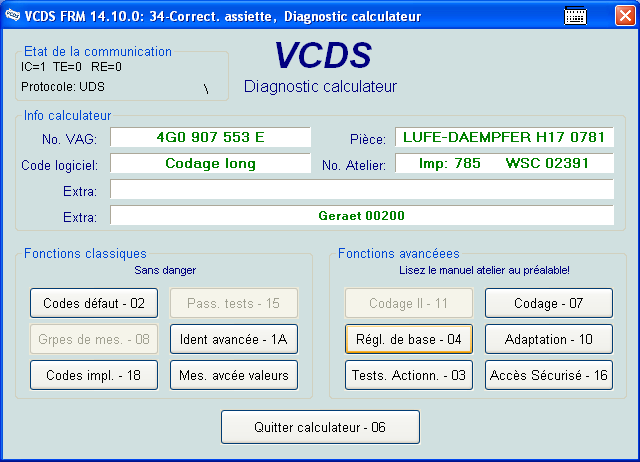Click the disabled Codage II - 11 button
This screenshot has height=462, width=640.
pyautogui.click(x=409, y=303)
